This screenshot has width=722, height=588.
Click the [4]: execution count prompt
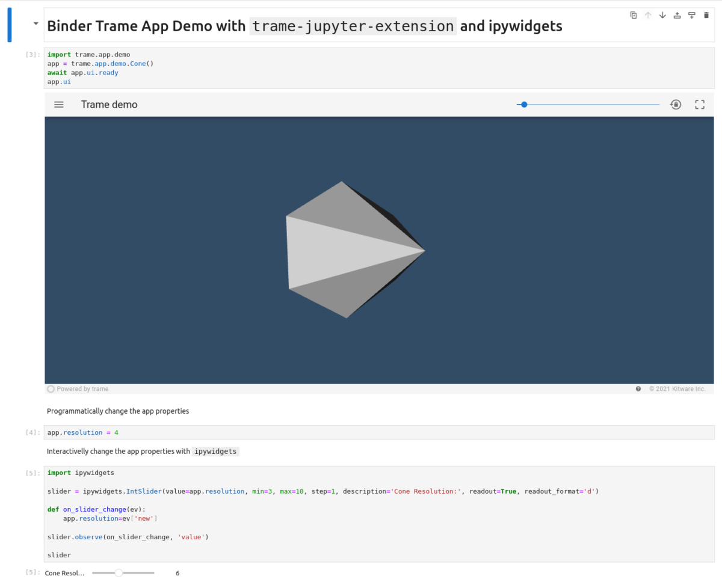click(33, 433)
